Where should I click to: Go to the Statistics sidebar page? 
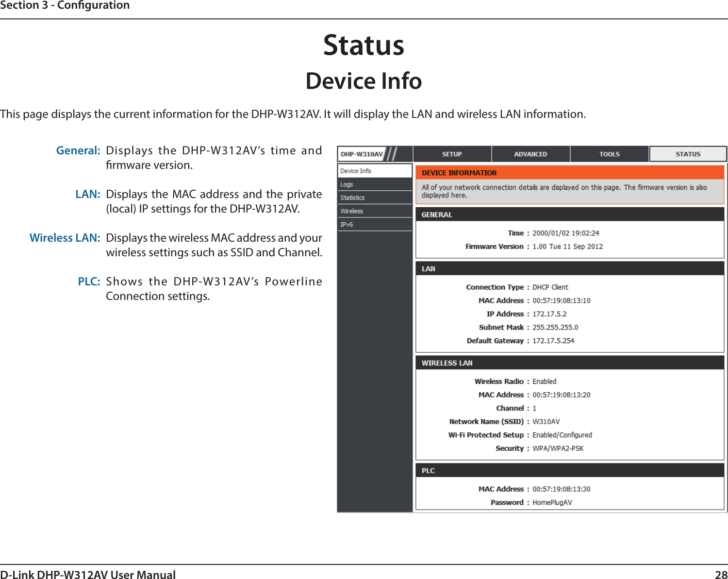[x=375, y=198]
